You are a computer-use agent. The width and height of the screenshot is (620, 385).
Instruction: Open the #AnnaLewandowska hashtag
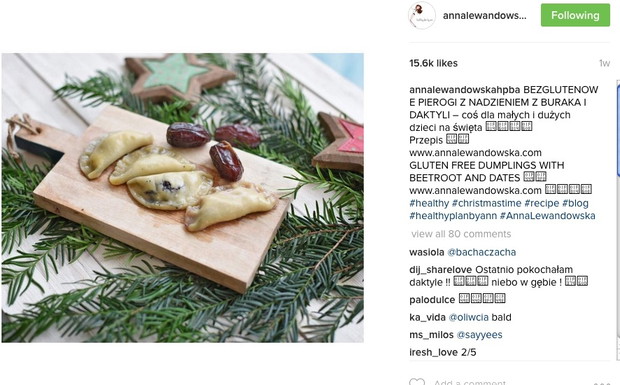[547, 216]
